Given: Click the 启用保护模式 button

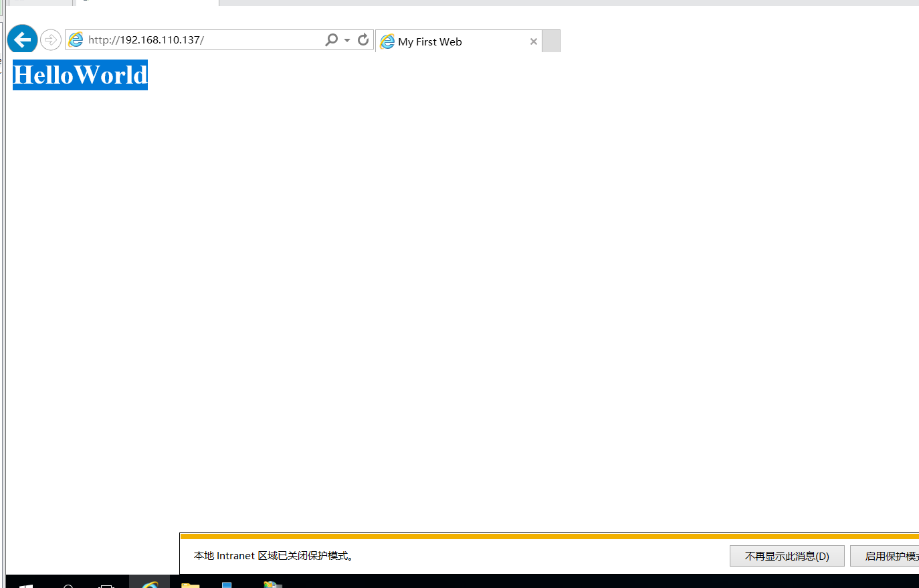Looking at the screenshot, I should click(885, 556).
